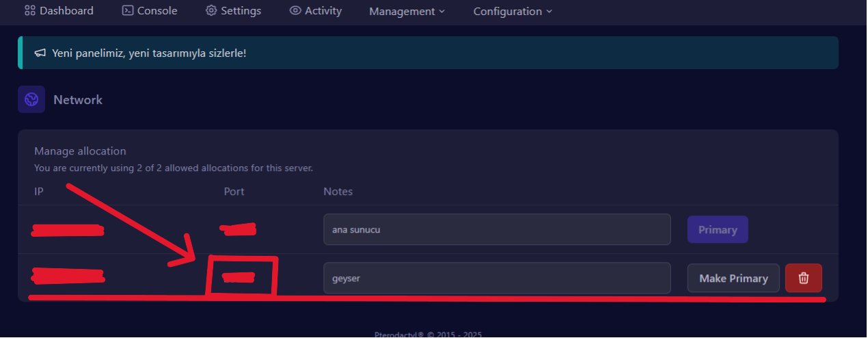Click the Settings gear icon
The height and width of the screenshot is (338, 868).
[211, 11]
